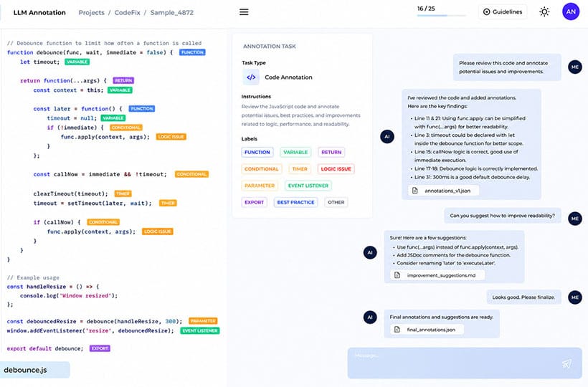The width and height of the screenshot is (588, 387).
Task: Open final_annotations.json attachment
Action: pos(427,330)
